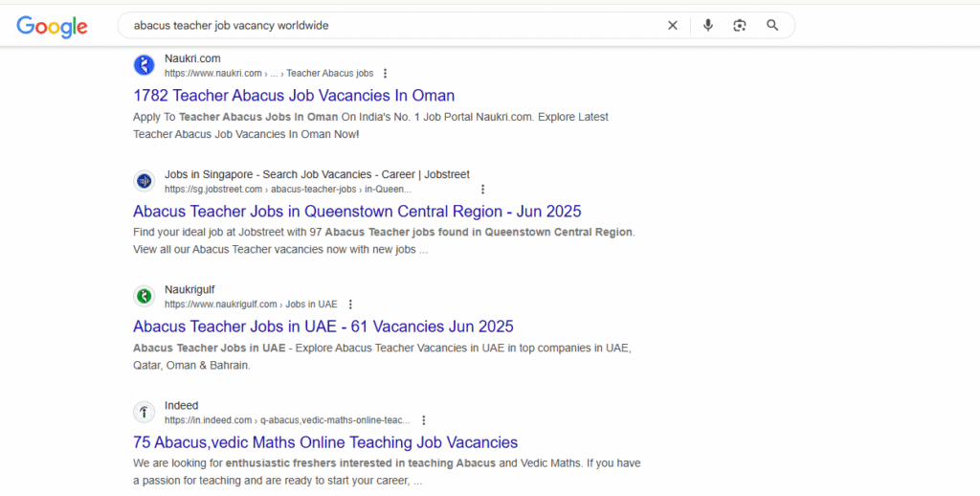Click the Jobstreet site favicon
The width and height of the screenshot is (980, 496).
pyautogui.click(x=145, y=181)
